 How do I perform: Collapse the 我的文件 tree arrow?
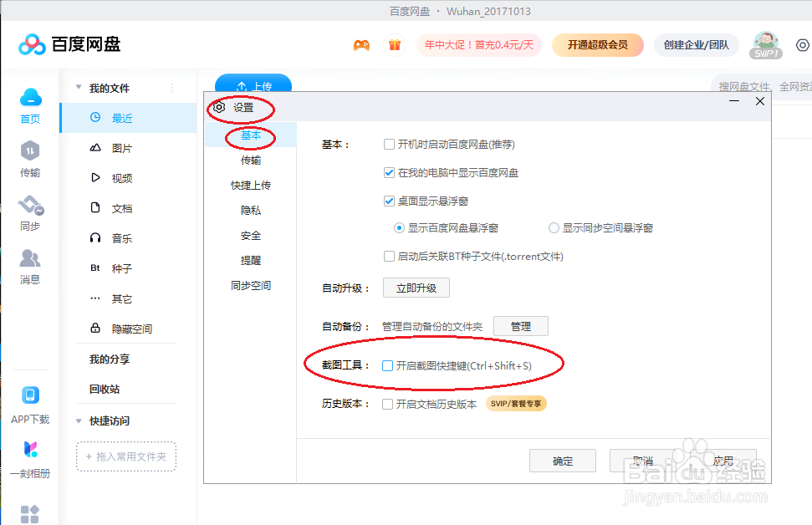[79, 87]
